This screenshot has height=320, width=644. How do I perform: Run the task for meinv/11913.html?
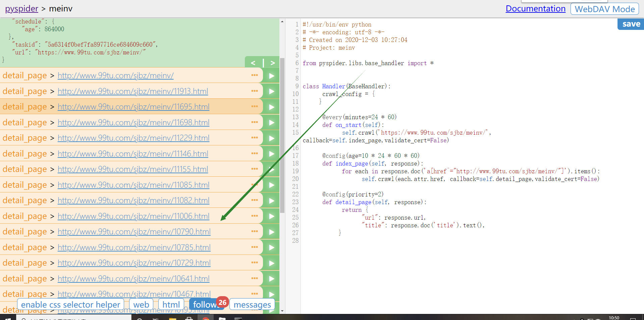[271, 91]
